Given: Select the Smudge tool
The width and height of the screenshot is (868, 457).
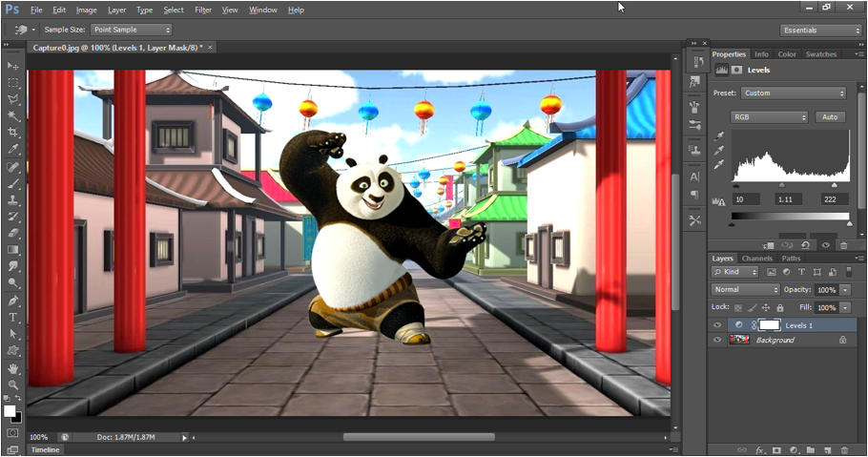Looking at the screenshot, I should click(12, 266).
